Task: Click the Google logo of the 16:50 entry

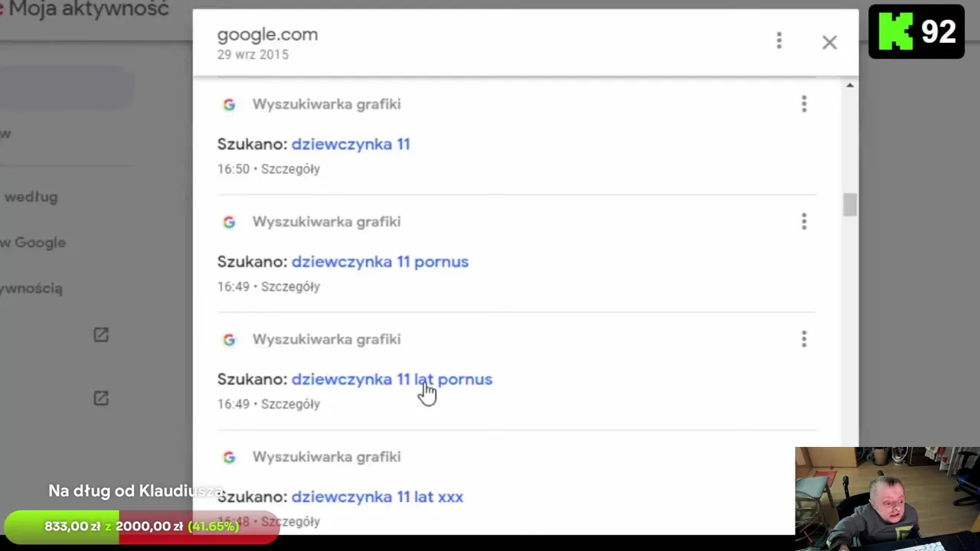Action: [229, 105]
